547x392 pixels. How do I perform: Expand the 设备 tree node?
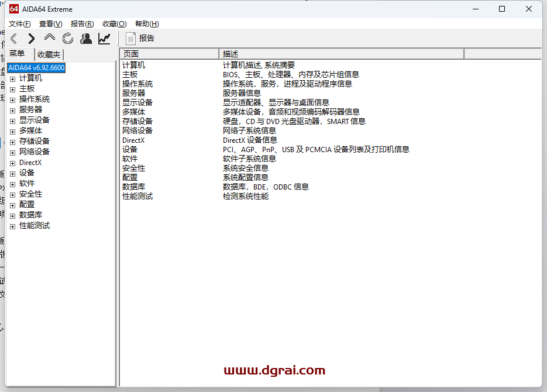tap(12, 174)
